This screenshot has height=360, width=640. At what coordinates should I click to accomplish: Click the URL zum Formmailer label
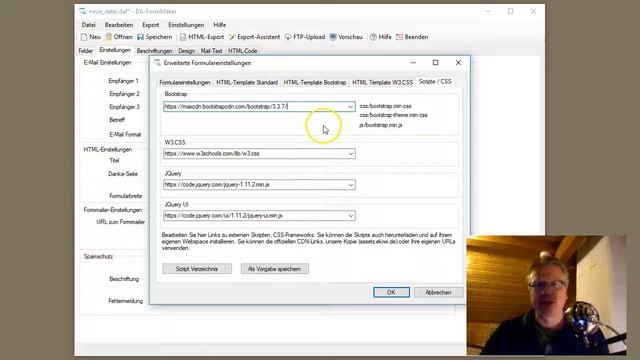(x=120, y=222)
